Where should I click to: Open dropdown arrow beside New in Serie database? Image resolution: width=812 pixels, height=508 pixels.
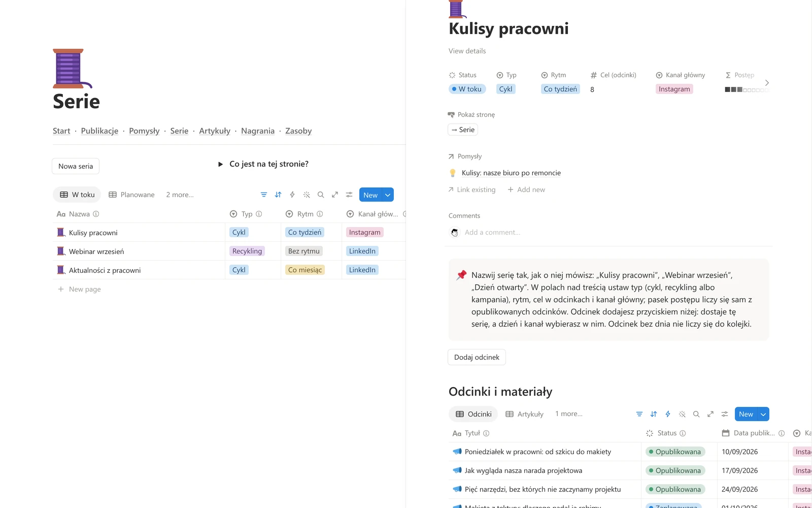388,195
